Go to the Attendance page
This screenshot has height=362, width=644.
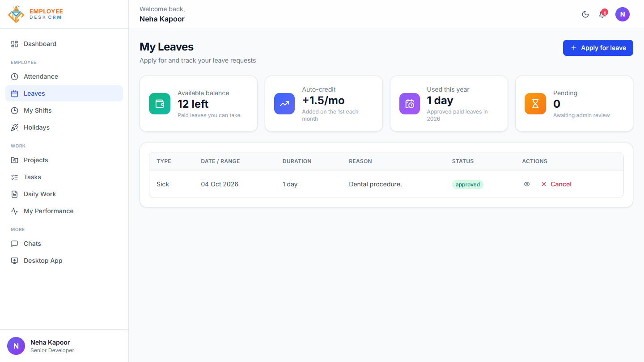[x=64, y=76]
